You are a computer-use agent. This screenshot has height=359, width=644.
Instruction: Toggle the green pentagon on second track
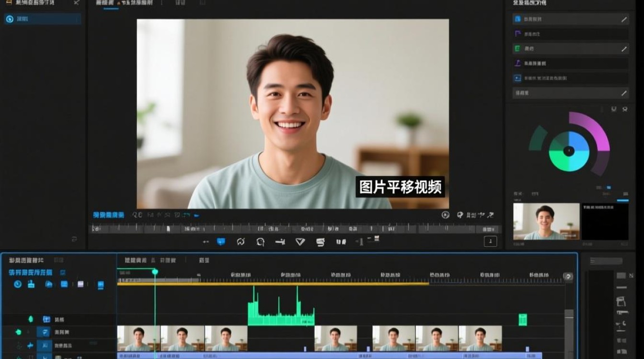(19, 332)
